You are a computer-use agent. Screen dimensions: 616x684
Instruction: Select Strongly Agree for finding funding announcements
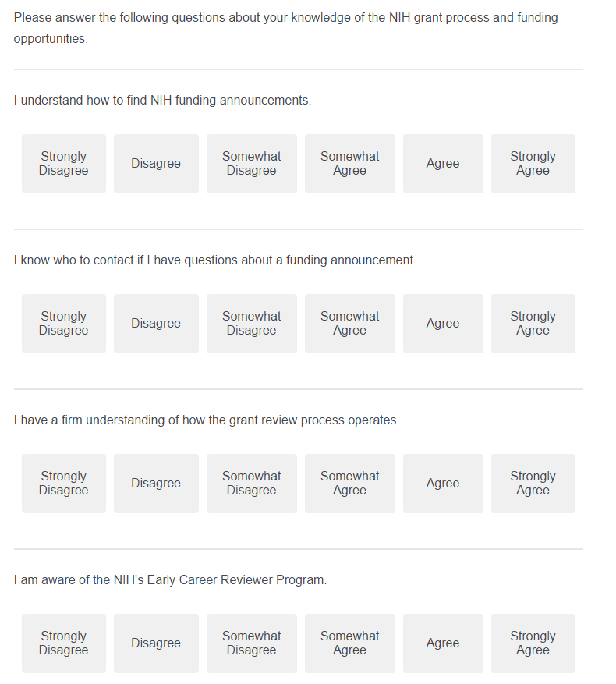coord(533,164)
